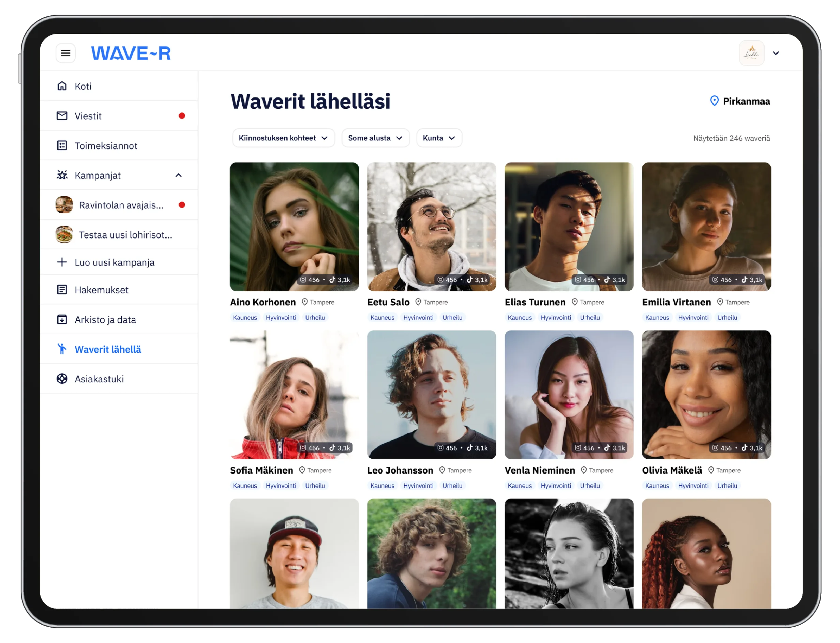Viewport: 840px width, 643px height.
Task: Open the hamburger menu button
Action: click(x=65, y=53)
